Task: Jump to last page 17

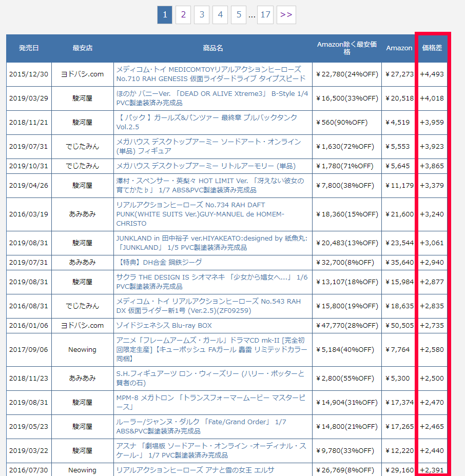Action: click(x=265, y=15)
